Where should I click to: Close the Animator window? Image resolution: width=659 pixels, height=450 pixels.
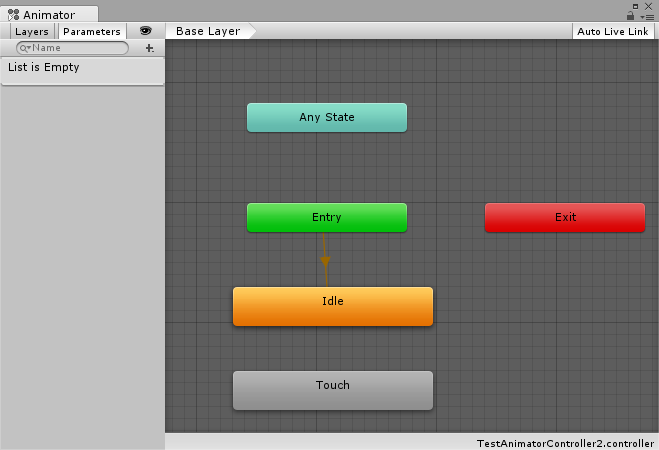coord(649,5)
